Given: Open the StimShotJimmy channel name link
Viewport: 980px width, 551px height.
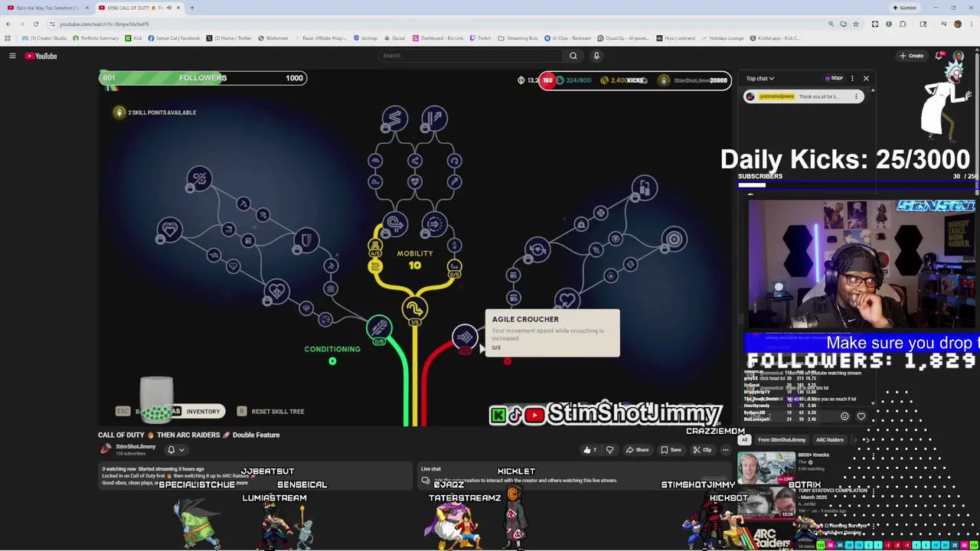Looking at the screenshot, I should click(x=136, y=446).
